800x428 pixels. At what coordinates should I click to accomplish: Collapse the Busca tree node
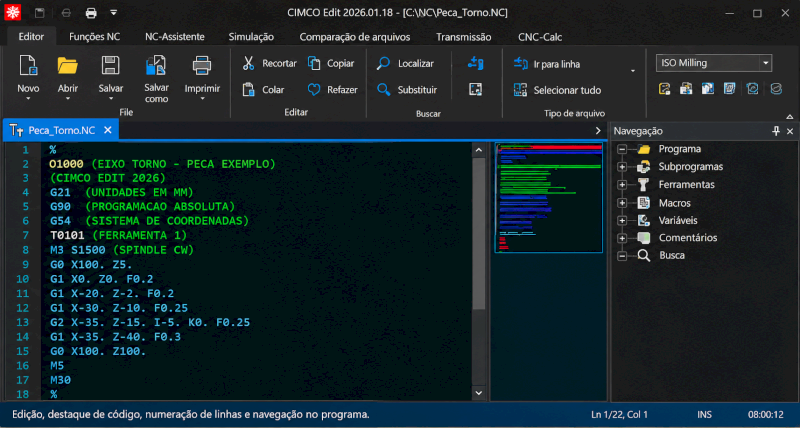click(621, 256)
